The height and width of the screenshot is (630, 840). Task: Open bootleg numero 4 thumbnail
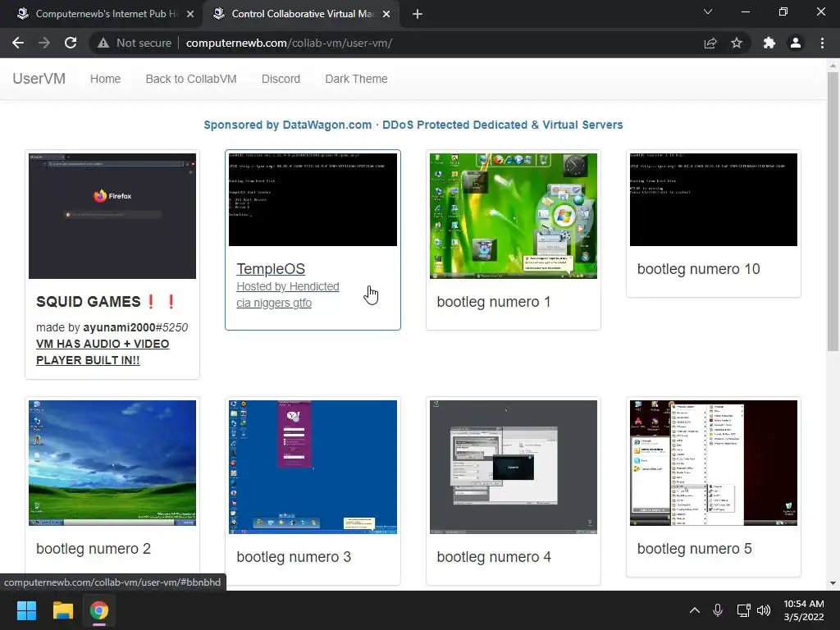514,467
